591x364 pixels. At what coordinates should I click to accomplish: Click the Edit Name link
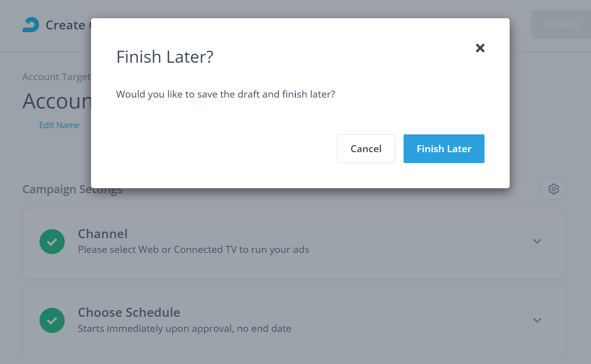point(59,125)
